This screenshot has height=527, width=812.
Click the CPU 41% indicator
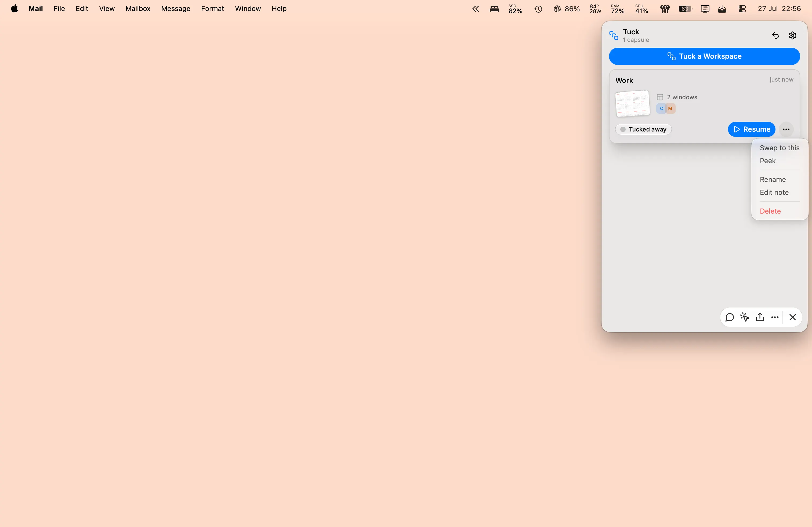(641, 9)
